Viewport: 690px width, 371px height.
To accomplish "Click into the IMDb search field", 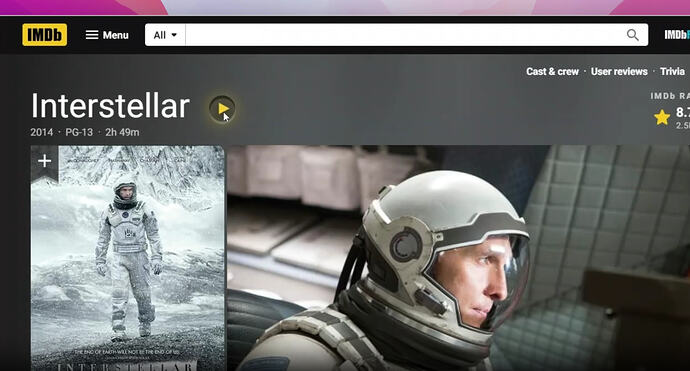I will pyautogui.click(x=405, y=35).
